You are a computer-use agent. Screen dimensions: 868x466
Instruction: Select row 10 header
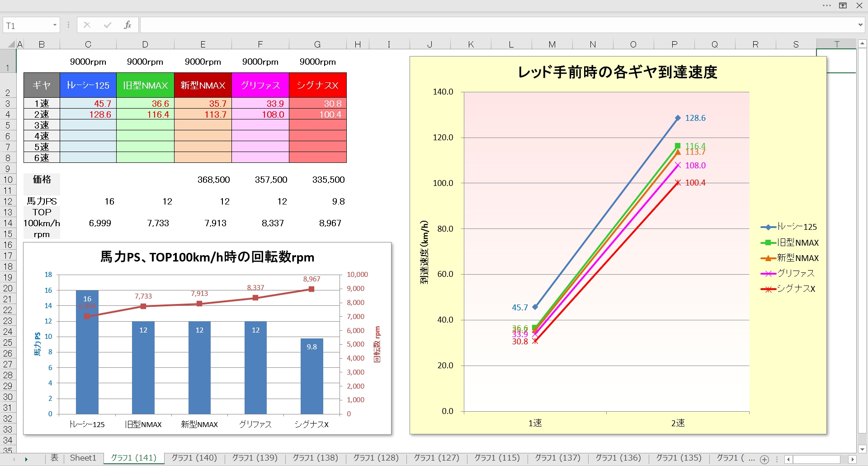[8, 180]
